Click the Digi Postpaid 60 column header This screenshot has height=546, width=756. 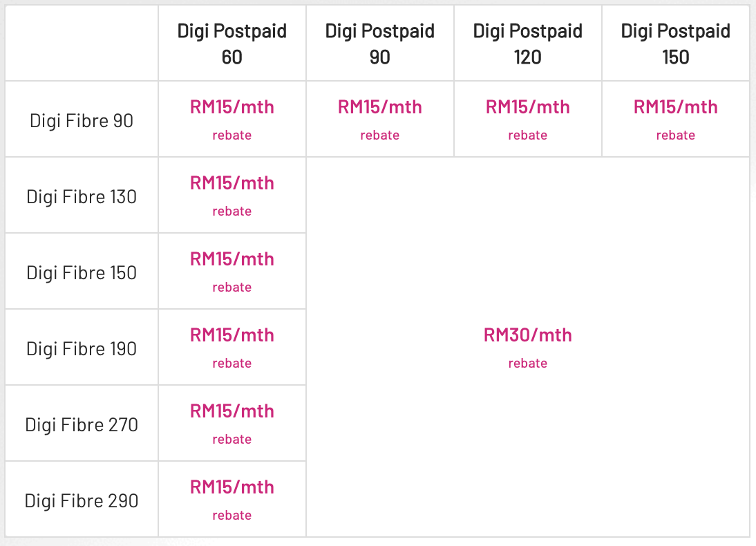click(232, 44)
